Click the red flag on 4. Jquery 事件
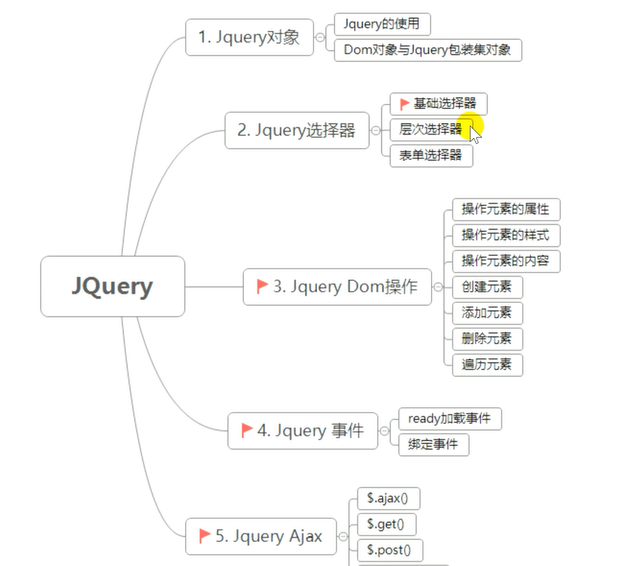The image size is (626, 566). pos(247,430)
